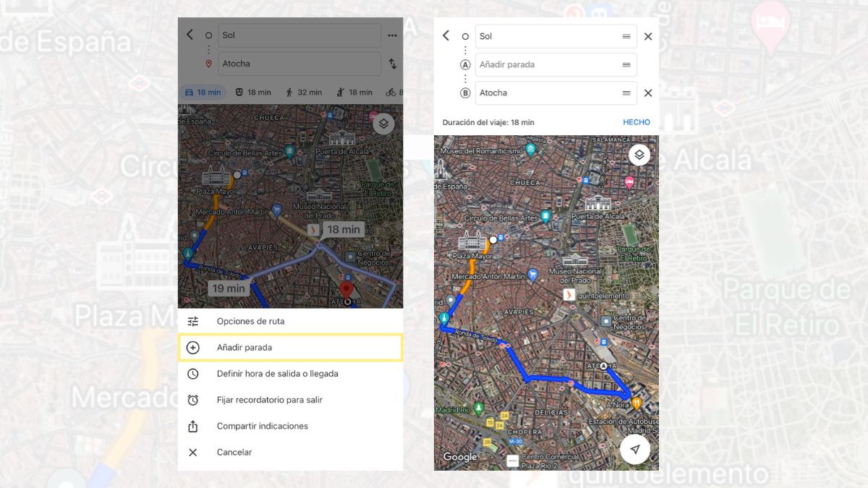
Task: Clear the Atocha destination with its X
Action: point(648,93)
